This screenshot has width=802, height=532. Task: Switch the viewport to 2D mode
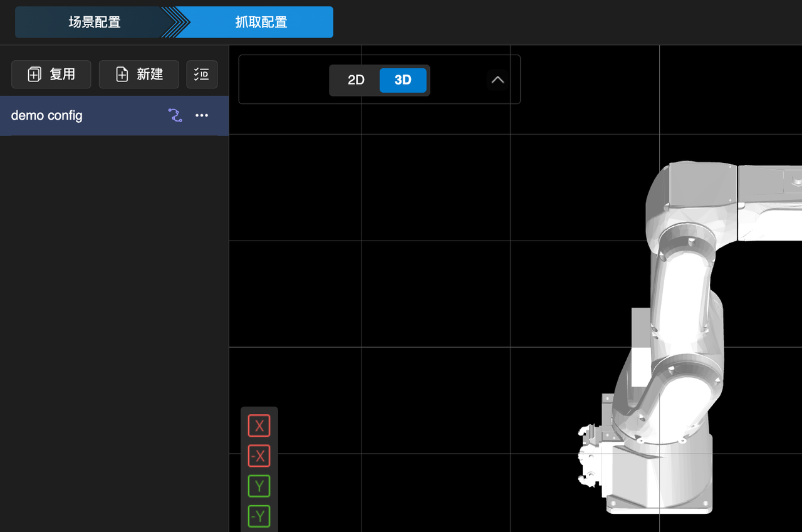(356, 80)
